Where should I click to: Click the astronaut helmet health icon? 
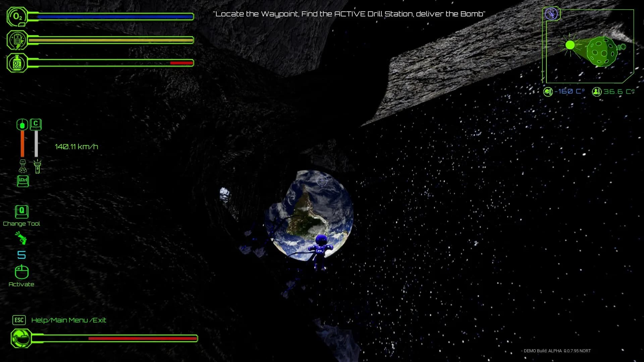[21, 338]
